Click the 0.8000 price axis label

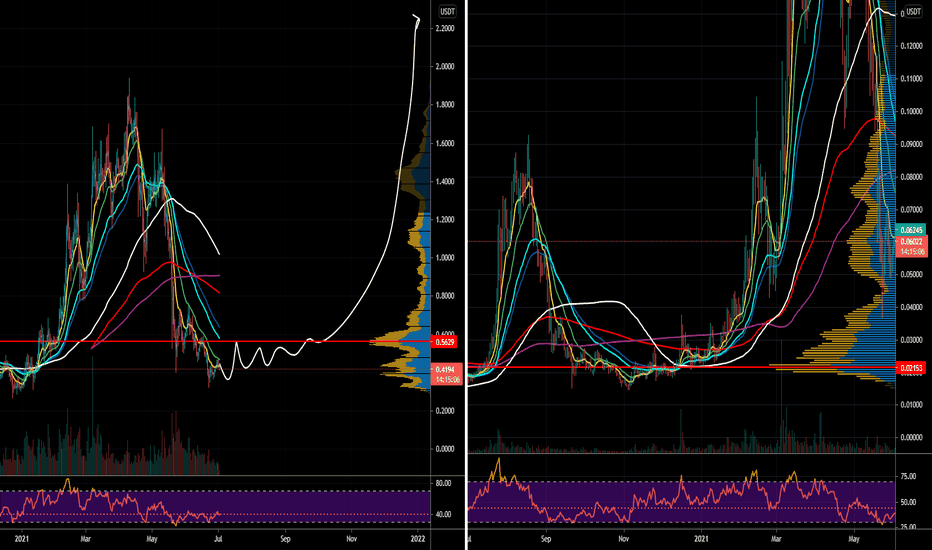click(x=445, y=296)
